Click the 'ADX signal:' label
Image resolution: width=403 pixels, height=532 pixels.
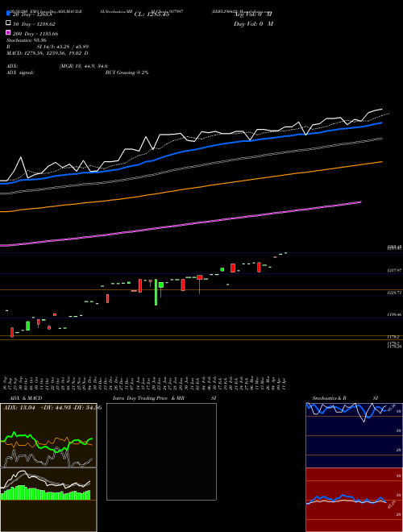[20, 73]
